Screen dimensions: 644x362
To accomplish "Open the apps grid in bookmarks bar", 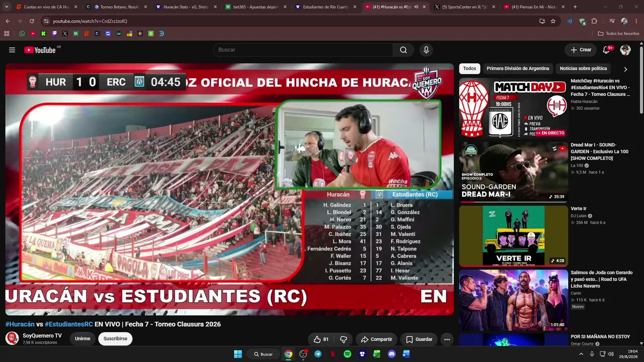I will click(7, 34).
